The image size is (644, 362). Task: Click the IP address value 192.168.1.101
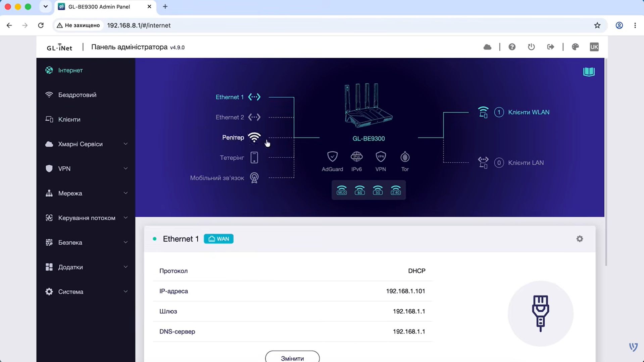pos(405,291)
